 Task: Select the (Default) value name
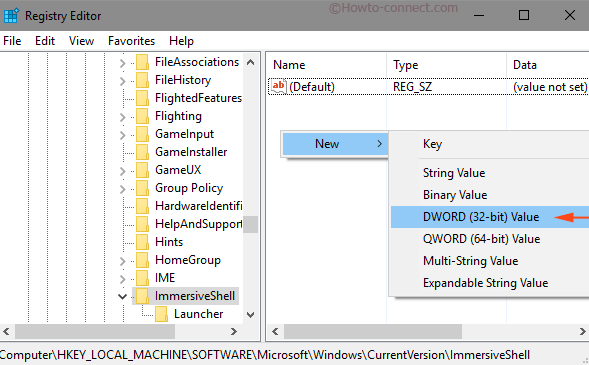click(312, 87)
